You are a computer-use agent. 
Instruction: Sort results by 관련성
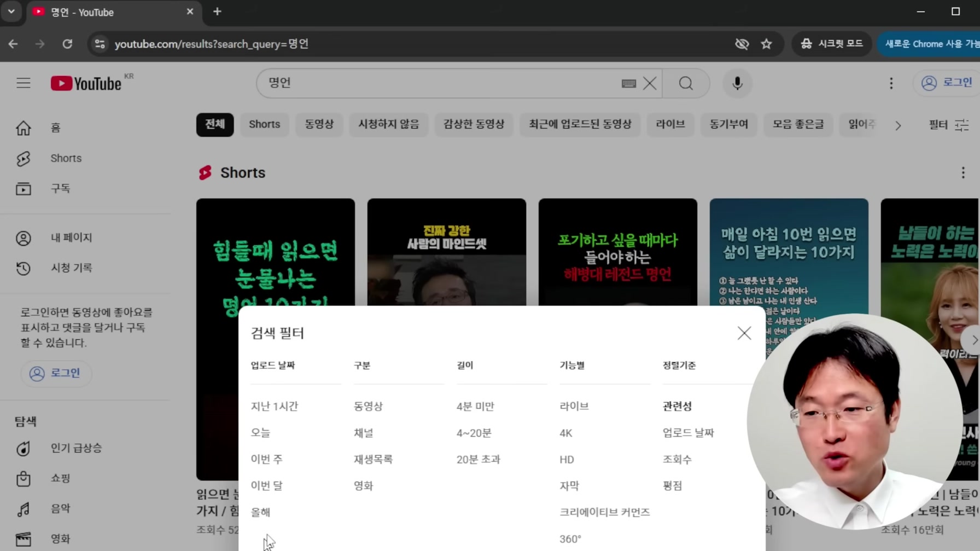(677, 406)
